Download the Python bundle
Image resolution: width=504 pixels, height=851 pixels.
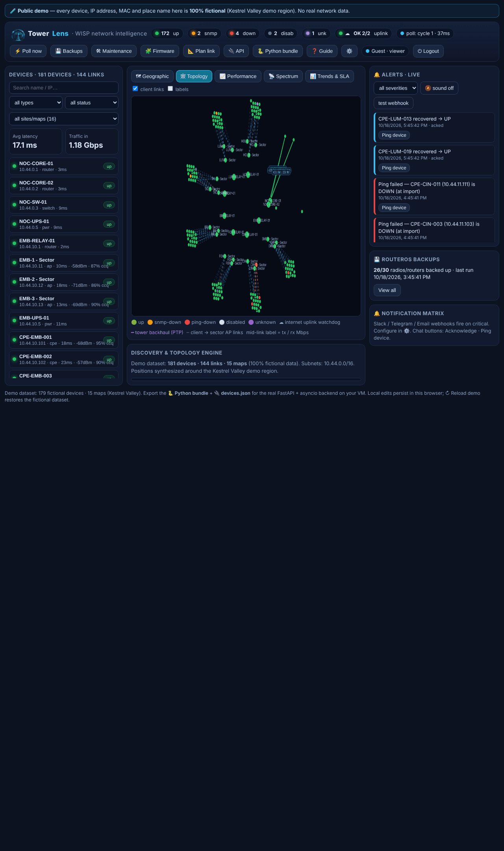278,51
